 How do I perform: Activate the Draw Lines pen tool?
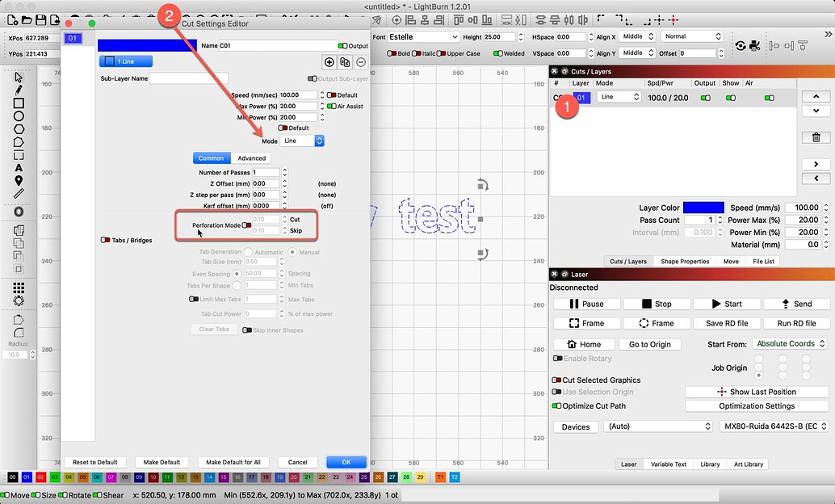click(18, 90)
